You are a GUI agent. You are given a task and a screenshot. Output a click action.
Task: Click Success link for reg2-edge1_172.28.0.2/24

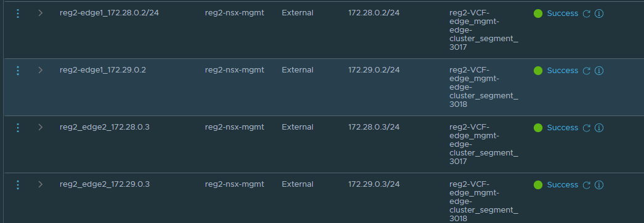pyautogui.click(x=562, y=14)
